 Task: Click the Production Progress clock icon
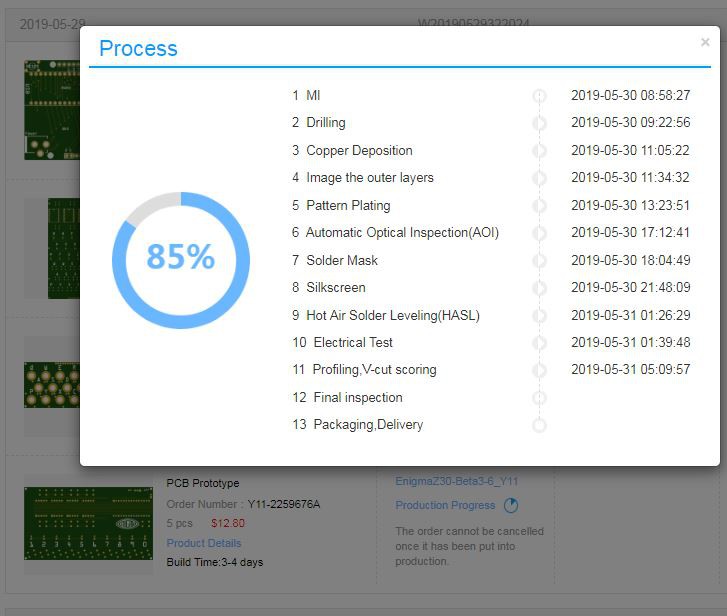tap(511, 505)
